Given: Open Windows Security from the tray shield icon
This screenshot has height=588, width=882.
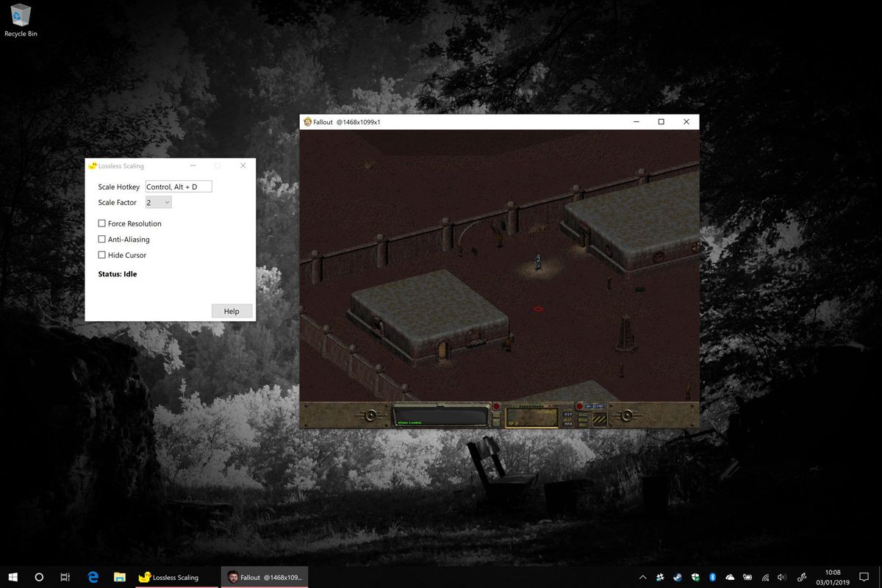Looking at the screenshot, I should click(695, 577).
